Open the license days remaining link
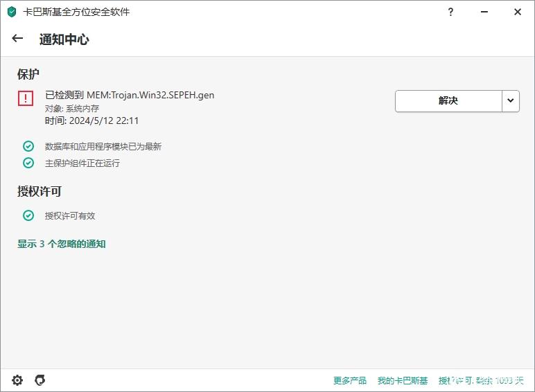Screen dimensions: 535x392 481,380
